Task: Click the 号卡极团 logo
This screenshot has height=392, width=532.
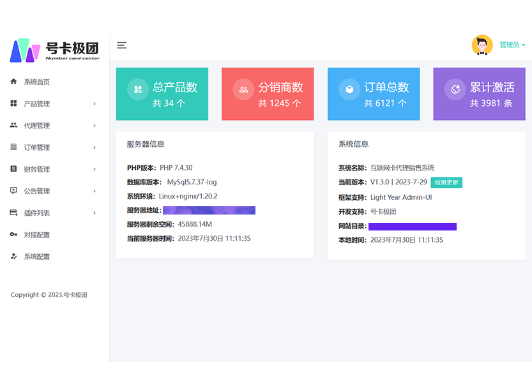Action: coord(56,50)
